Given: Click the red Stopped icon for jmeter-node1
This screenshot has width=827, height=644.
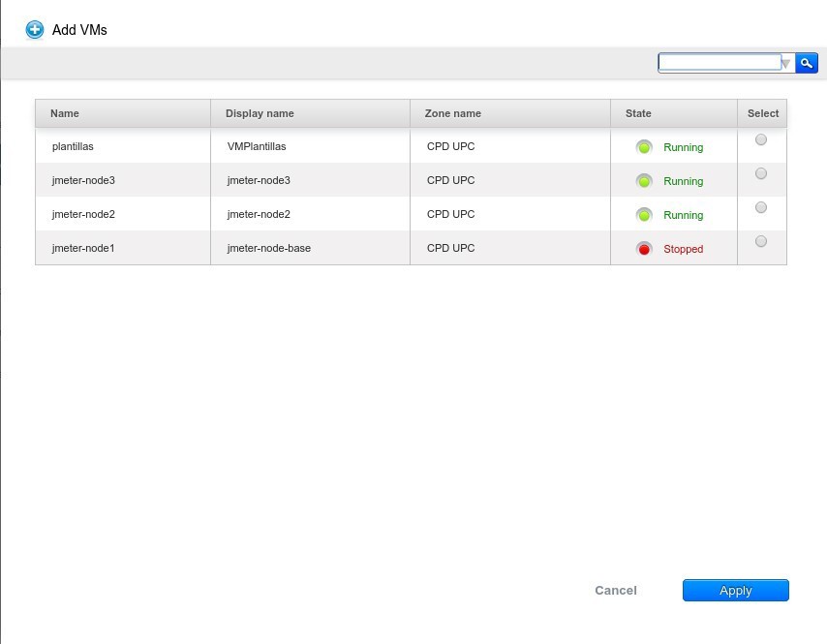Looking at the screenshot, I should (x=644, y=249).
